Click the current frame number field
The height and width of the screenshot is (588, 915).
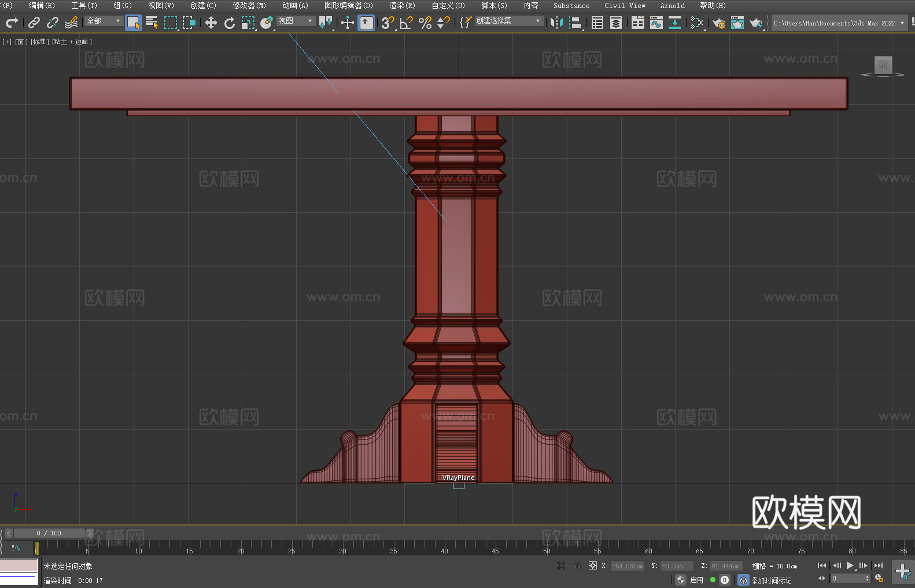[848, 578]
